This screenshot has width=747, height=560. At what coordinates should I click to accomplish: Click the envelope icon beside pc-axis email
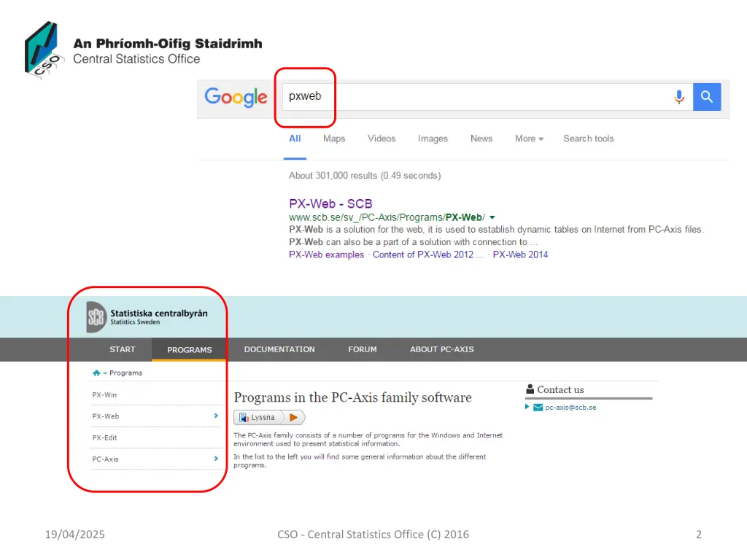(538, 407)
